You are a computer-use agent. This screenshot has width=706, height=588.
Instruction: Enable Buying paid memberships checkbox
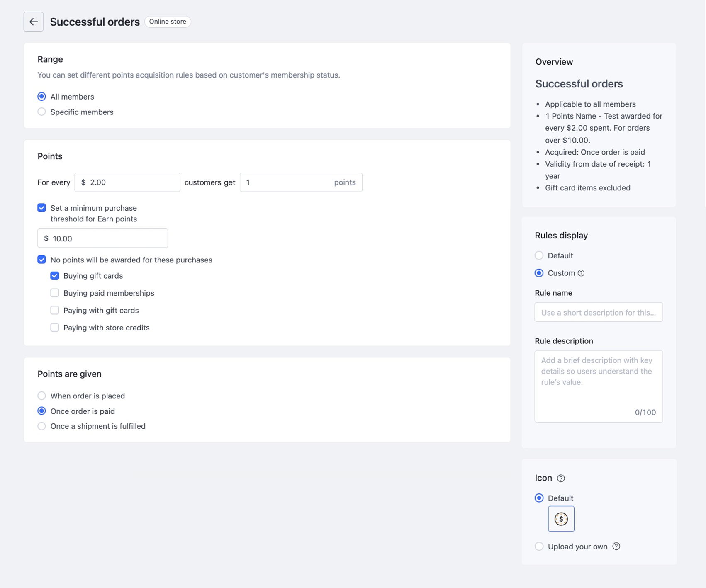pyautogui.click(x=55, y=293)
